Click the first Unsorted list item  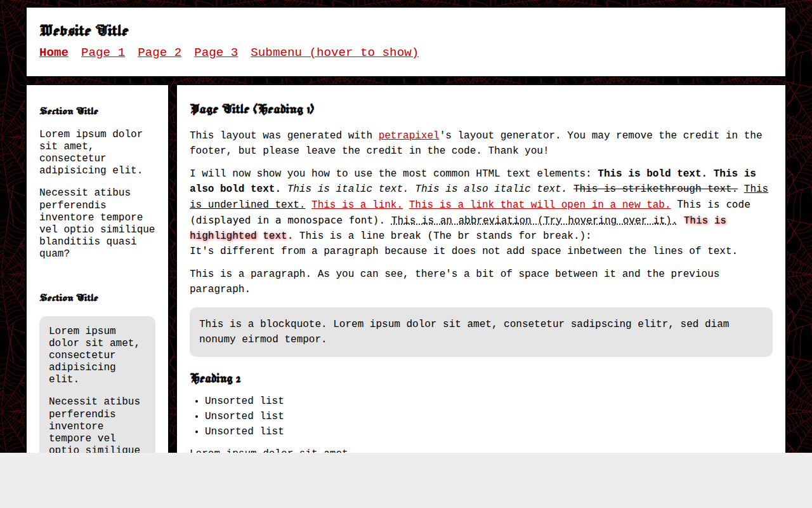click(x=244, y=401)
